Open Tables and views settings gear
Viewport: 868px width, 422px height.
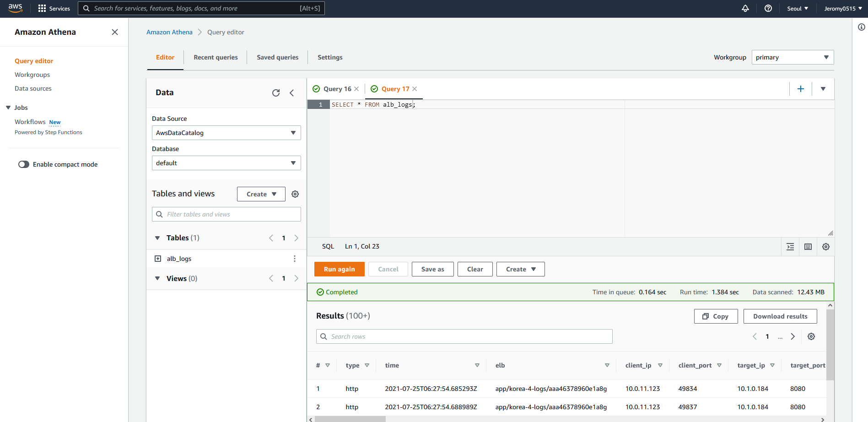[x=295, y=194]
